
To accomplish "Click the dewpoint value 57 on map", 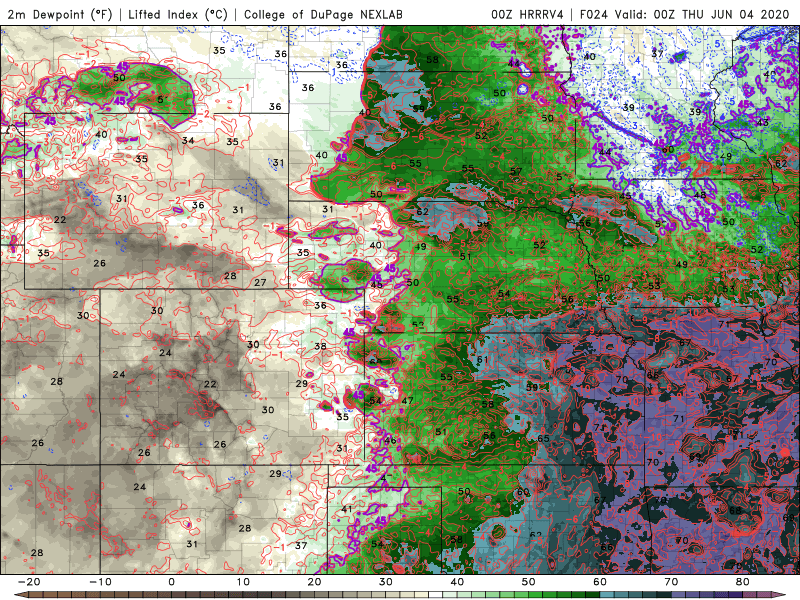I will point(516,171).
